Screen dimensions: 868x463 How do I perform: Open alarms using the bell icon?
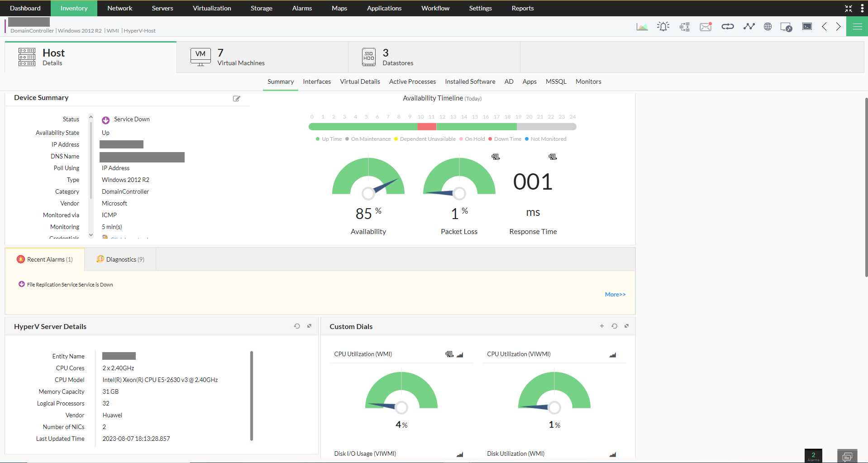[663, 26]
